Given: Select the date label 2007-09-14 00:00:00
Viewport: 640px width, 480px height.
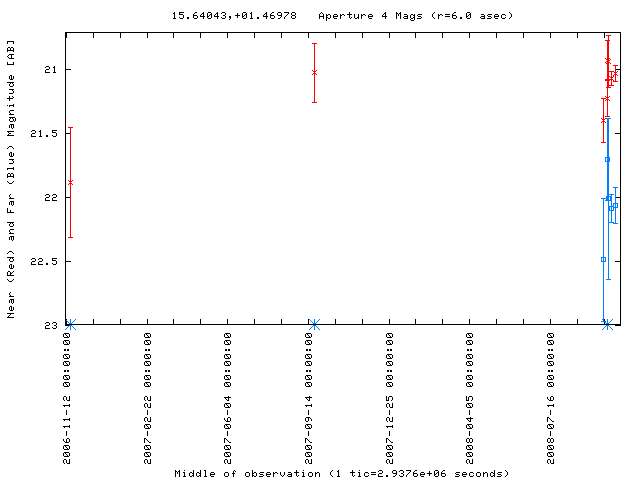Looking at the screenshot, I should point(309,398).
